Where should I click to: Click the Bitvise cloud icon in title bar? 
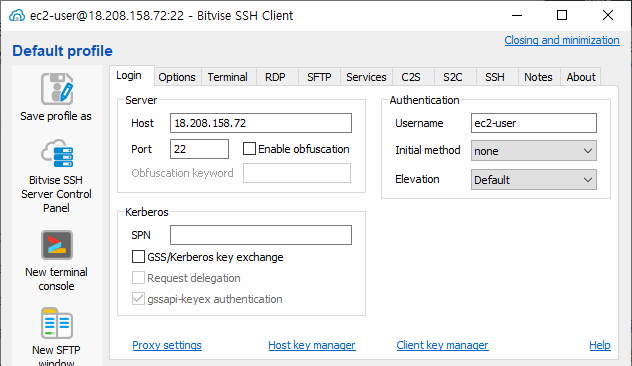17,16
